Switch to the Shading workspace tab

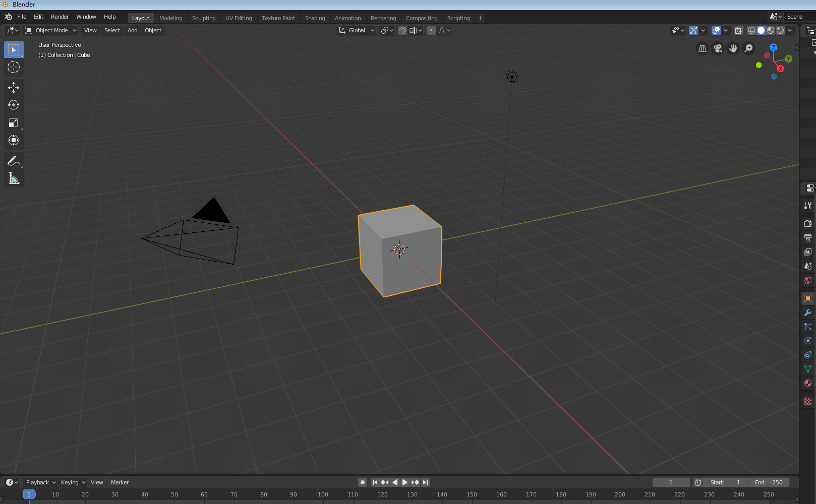coord(315,18)
